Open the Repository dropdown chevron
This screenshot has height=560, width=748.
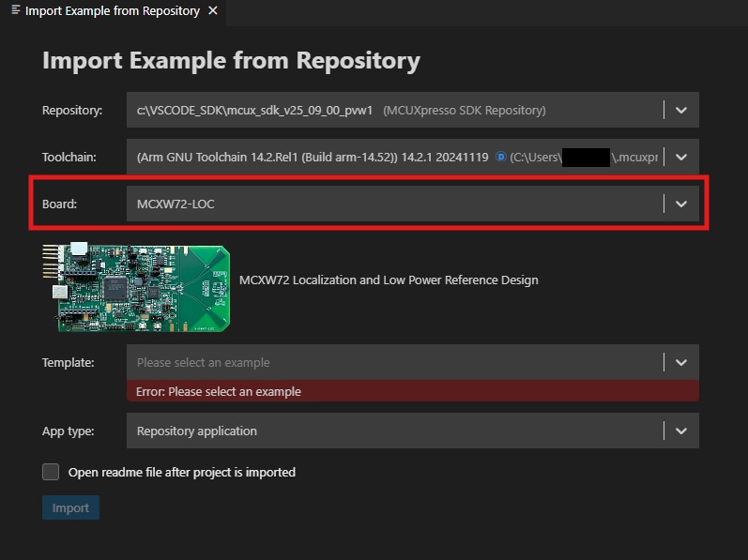pos(681,110)
